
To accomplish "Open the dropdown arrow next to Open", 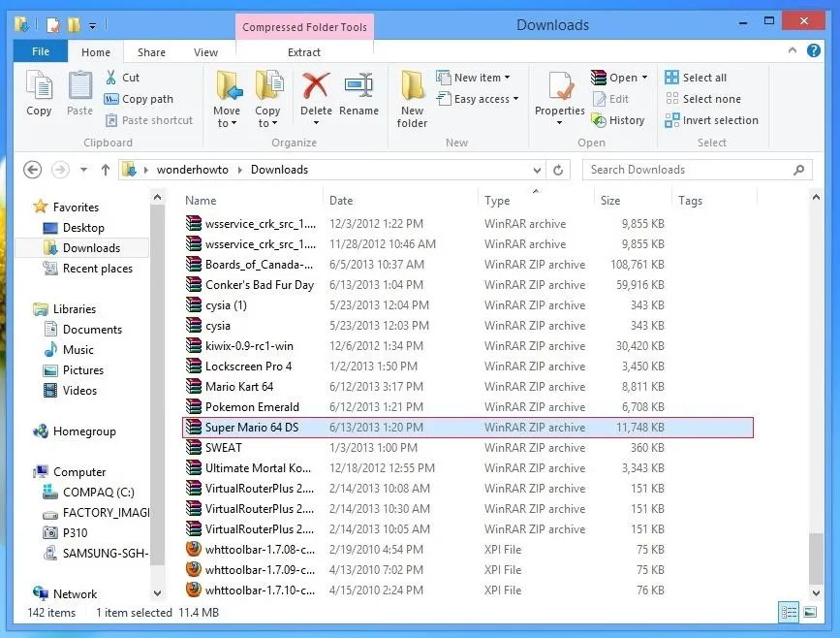I will click(644, 78).
